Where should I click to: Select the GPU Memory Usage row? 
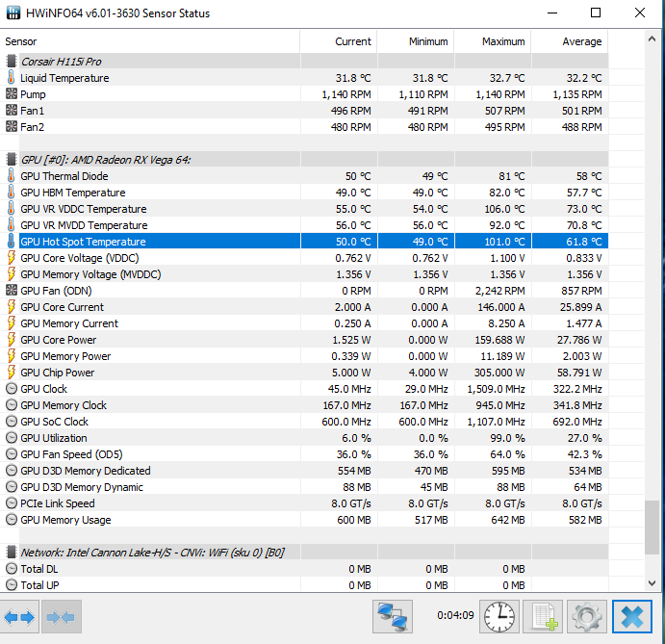304,519
